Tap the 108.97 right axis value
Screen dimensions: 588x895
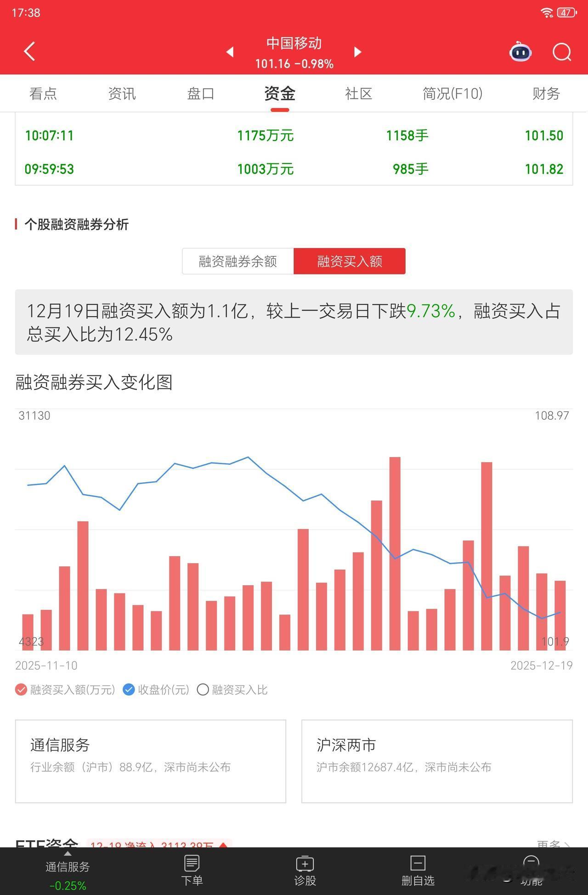[x=552, y=416]
